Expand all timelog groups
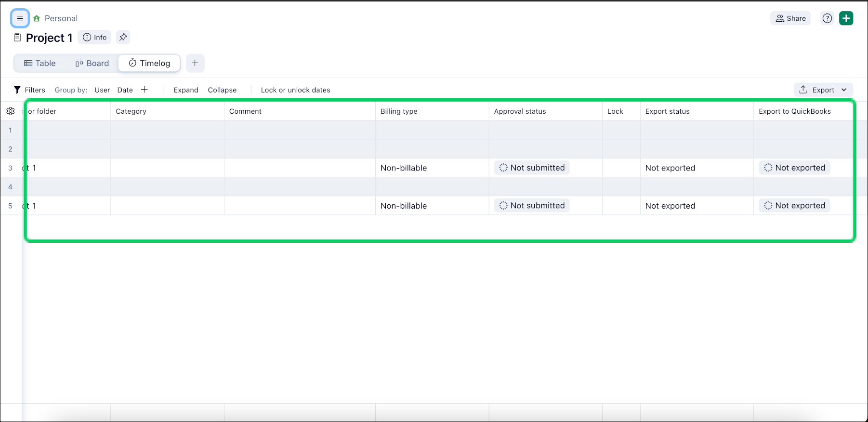 186,90
